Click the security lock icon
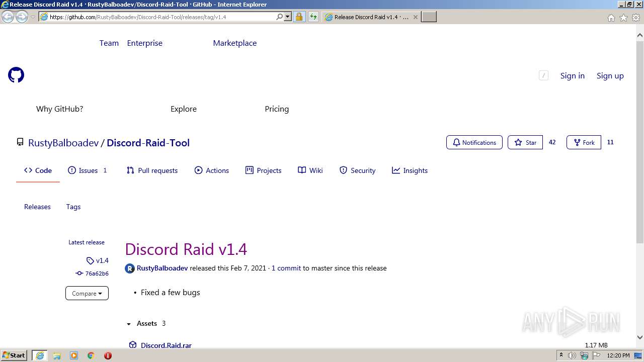This screenshot has width=644, height=362. click(299, 17)
